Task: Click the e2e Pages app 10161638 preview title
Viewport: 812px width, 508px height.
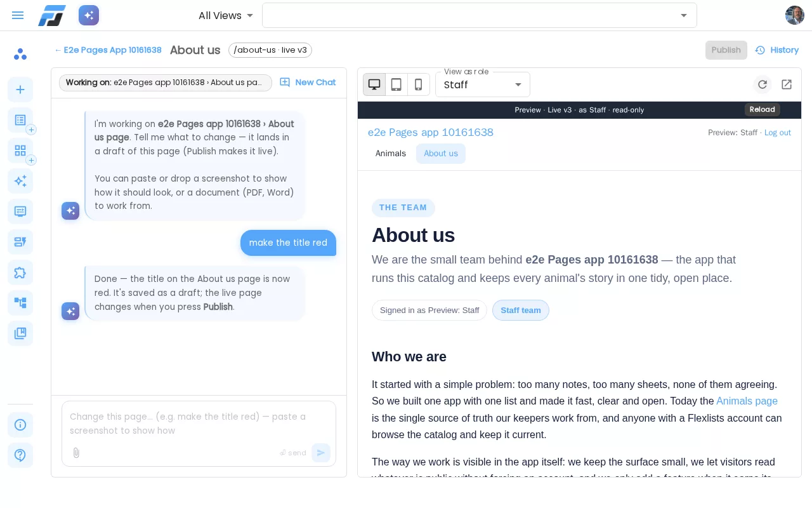Action: (431, 133)
